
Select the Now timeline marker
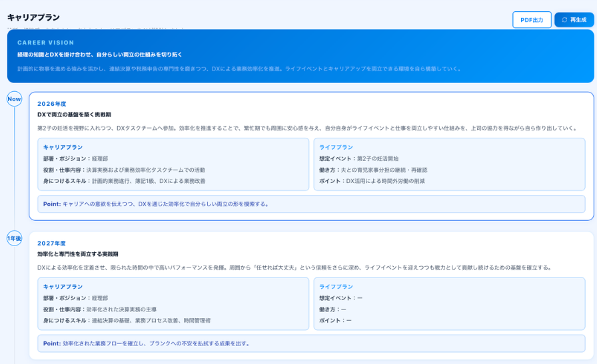click(14, 99)
